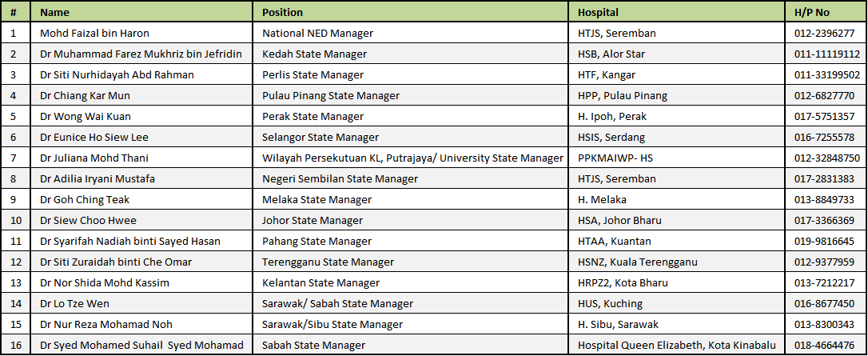868x356 pixels.
Task: Select Dr Eunice Ho Siew Lee
Action: point(94,138)
